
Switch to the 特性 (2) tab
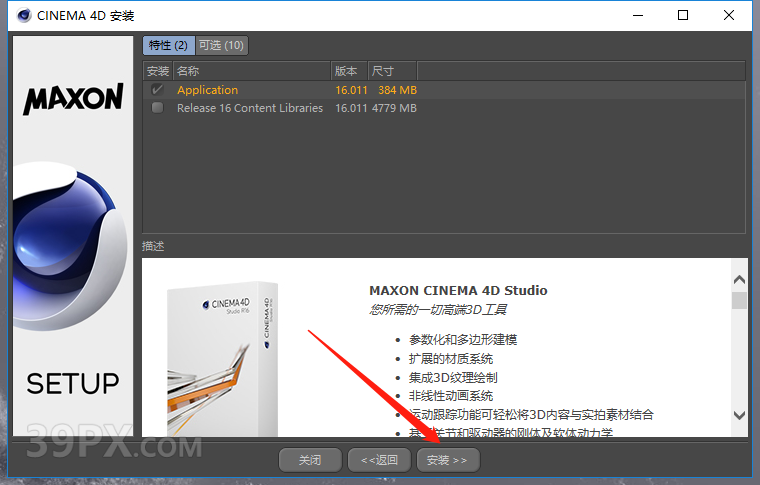[169, 46]
